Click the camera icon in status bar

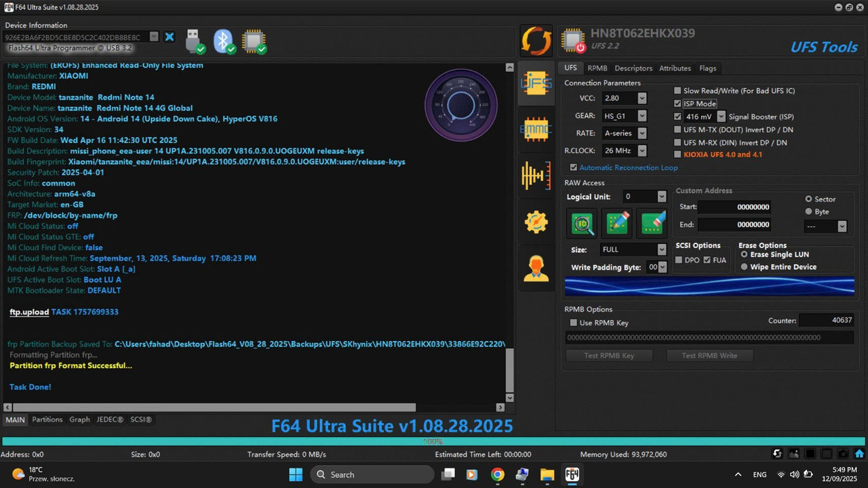[843, 454]
